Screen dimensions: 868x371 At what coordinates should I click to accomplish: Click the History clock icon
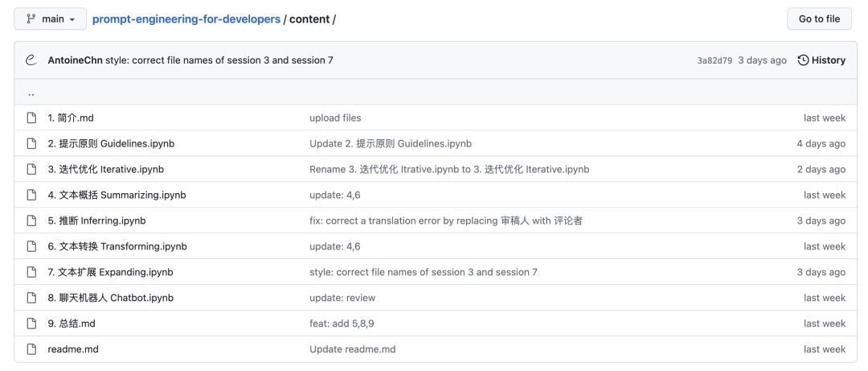803,60
